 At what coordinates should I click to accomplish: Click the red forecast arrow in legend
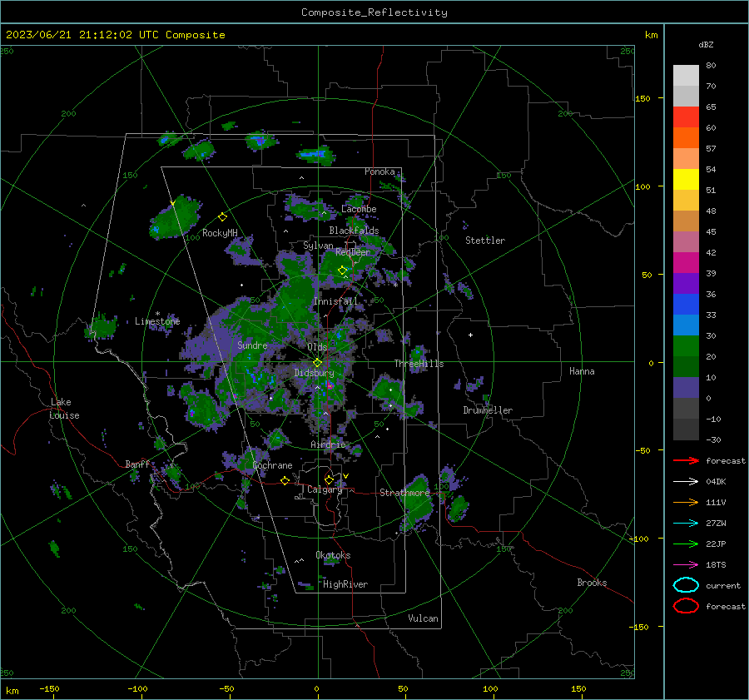686,460
